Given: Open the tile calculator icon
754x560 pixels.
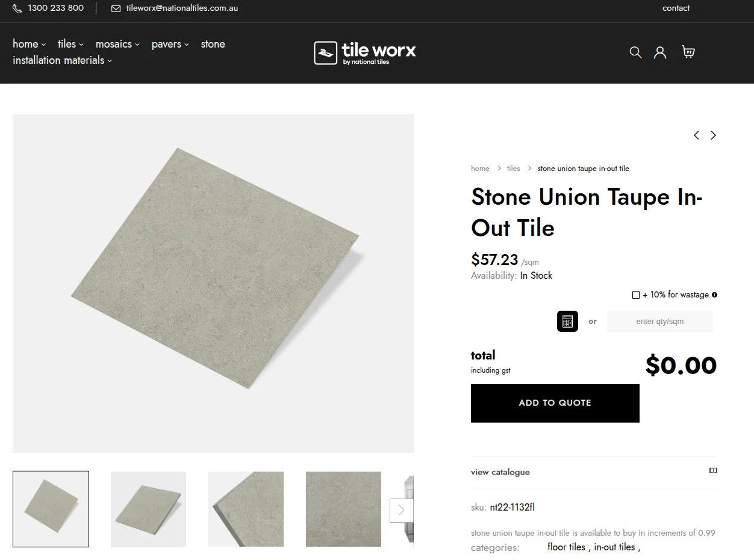Looking at the screenshot, I should (x=567, y=322).
